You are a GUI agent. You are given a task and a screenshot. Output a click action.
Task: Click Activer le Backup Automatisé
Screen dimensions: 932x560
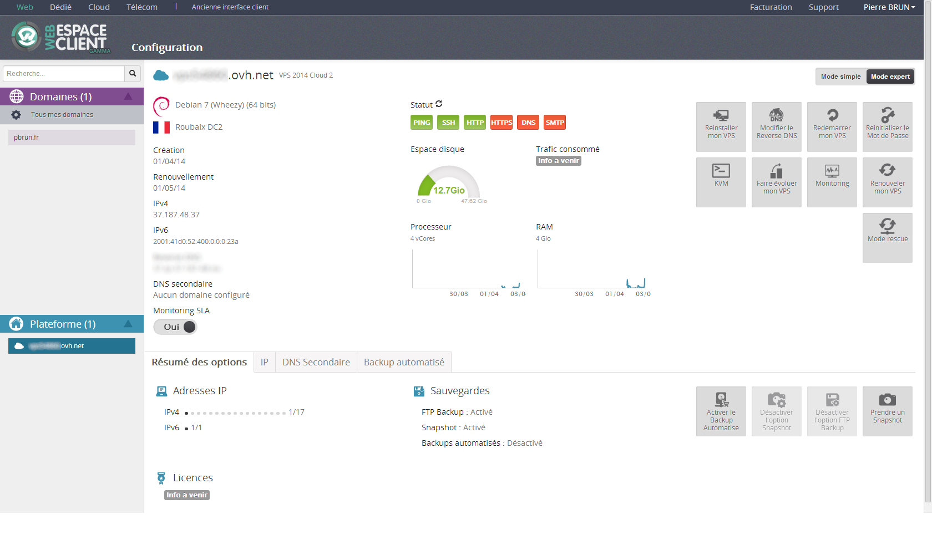point(721,411)
